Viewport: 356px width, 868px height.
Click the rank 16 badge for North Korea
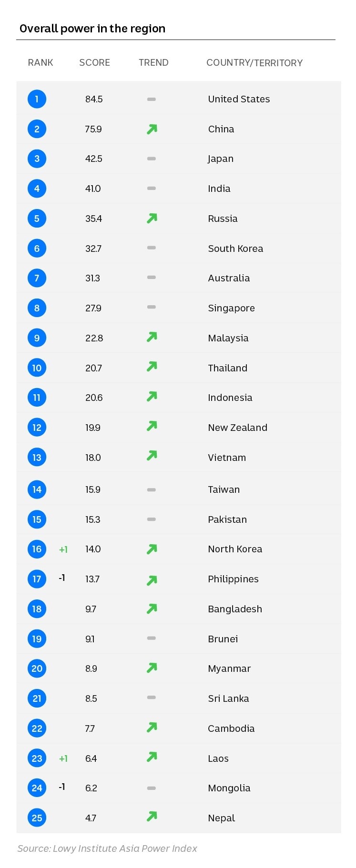37,549
